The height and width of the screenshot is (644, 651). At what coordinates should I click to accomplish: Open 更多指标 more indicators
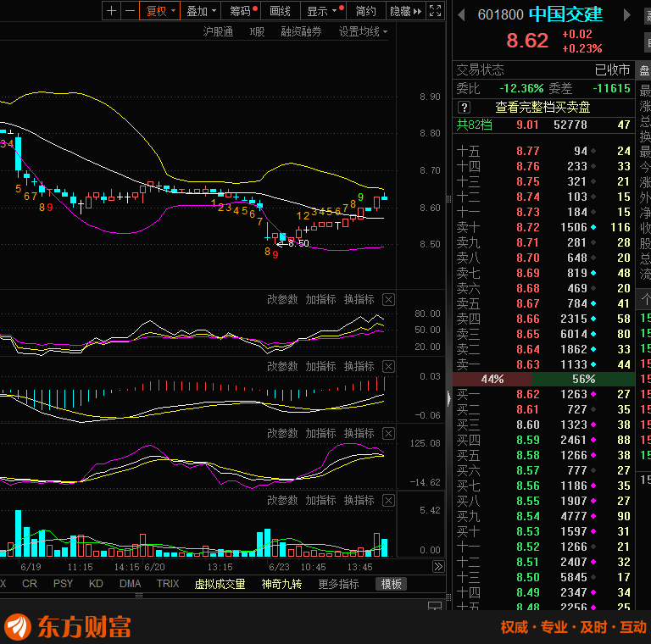[x=338, y=584]
